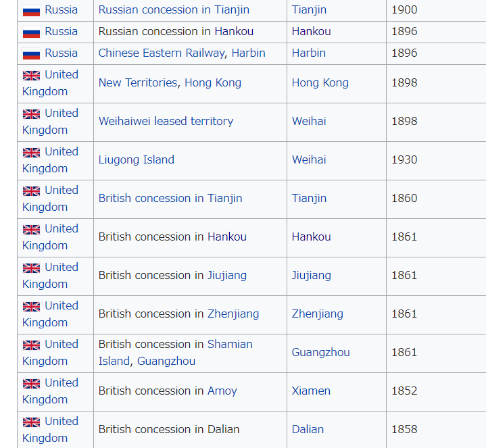Click the UK flag in Amoy concession row

point(31,384)
